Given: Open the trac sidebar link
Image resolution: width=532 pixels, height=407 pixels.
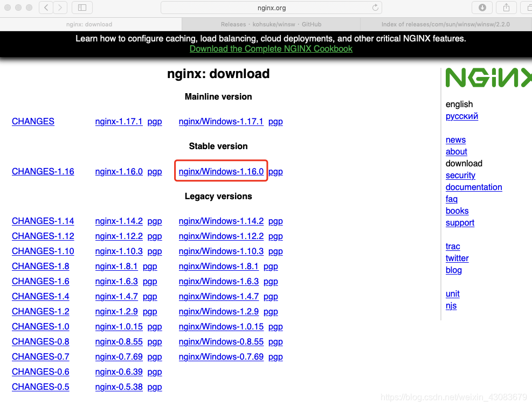Looking at the screenshot, I should [453, 247].
